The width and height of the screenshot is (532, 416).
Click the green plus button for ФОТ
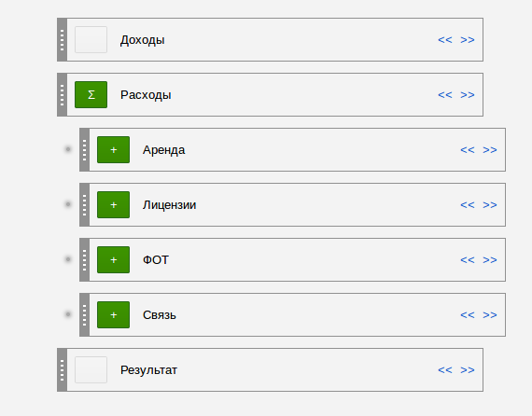113,259
